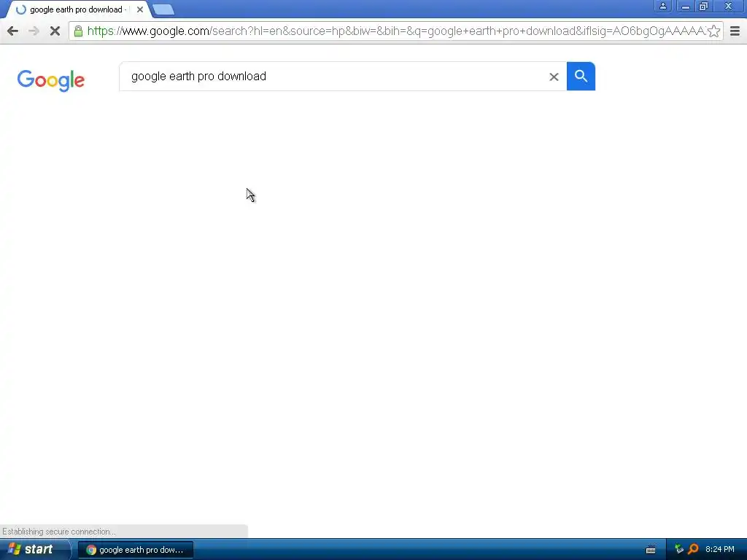Click the orange magnifier tray icon
The width and height of the screenshot is (747, 560).
point(693,549)
